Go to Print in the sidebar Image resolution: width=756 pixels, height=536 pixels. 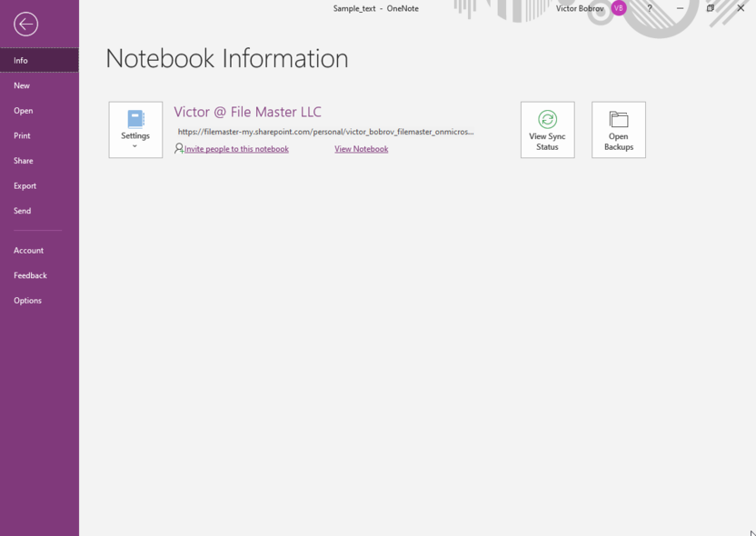40,135
